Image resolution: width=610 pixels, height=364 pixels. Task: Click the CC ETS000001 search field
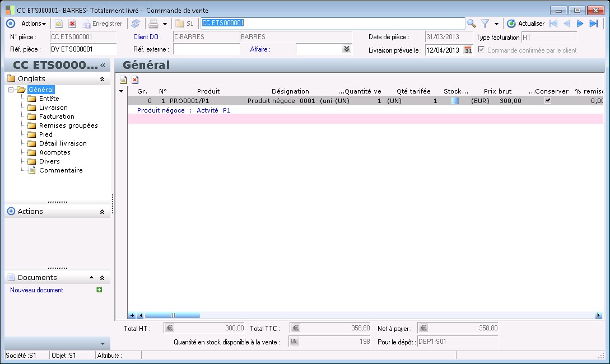(x=333, y=24)
